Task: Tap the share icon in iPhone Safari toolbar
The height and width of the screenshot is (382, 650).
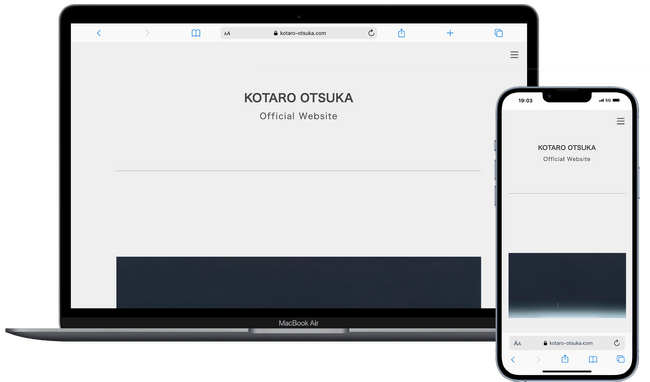Action: coord(565,359)
